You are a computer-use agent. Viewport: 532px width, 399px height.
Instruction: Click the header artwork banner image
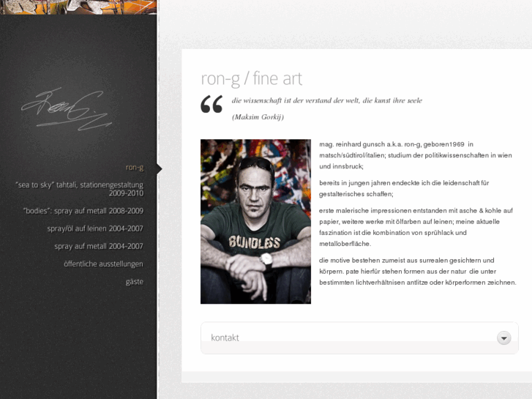point(78,7)
